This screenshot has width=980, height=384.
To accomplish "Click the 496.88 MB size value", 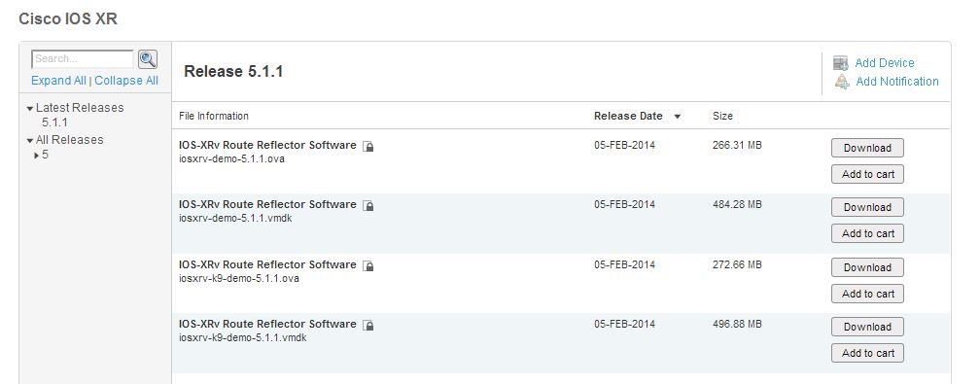I will tap(737, 325).
